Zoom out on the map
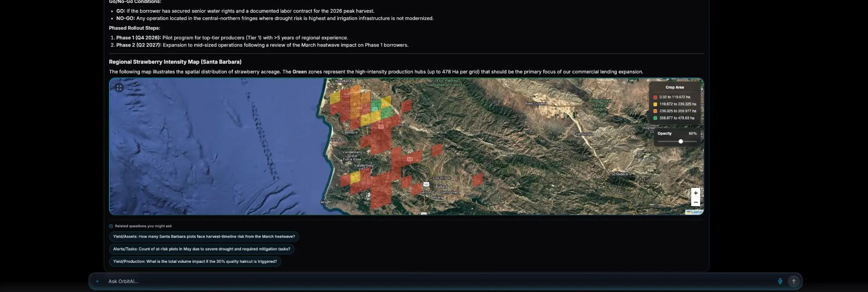The height and width of the screenshot is (292, 868). [x=696, y=202]
